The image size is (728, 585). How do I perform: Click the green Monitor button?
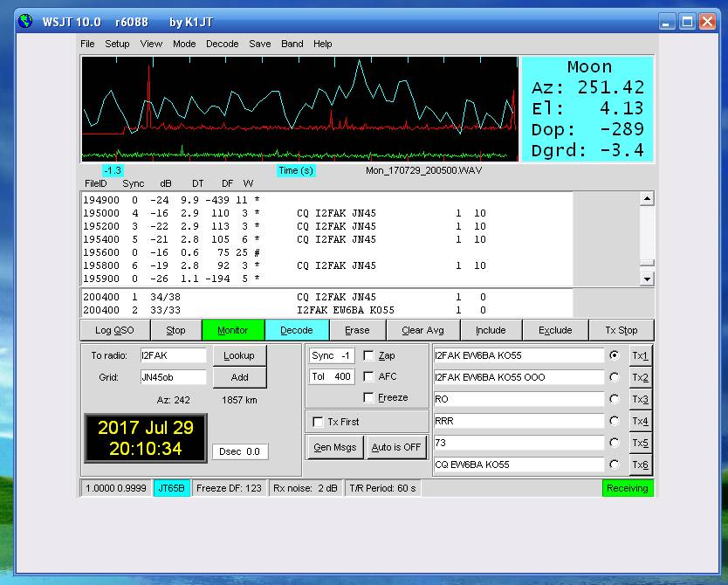232,330
